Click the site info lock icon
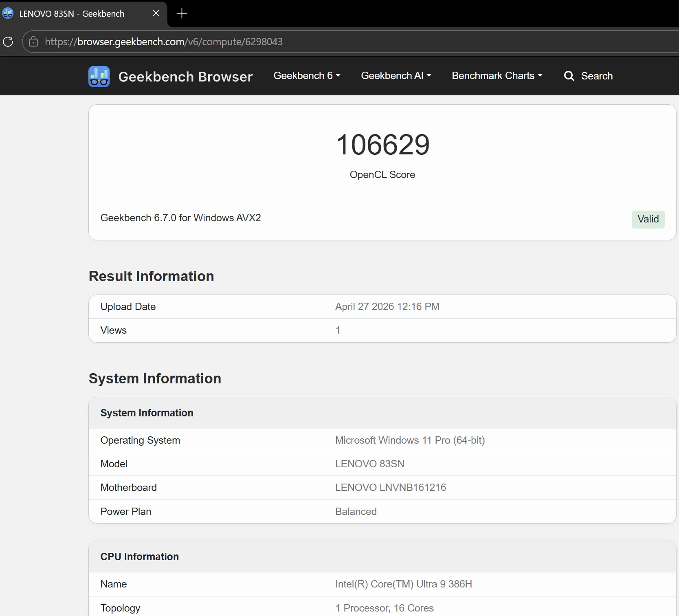 (x=33, y=42)
